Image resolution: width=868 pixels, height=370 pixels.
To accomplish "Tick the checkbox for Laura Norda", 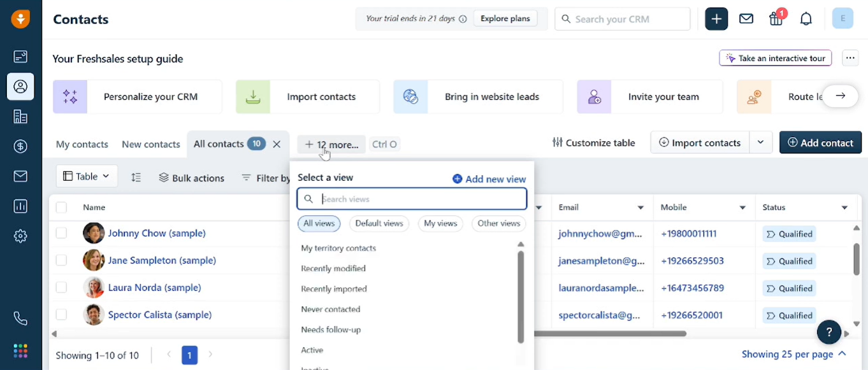I will tap(61, 287).
